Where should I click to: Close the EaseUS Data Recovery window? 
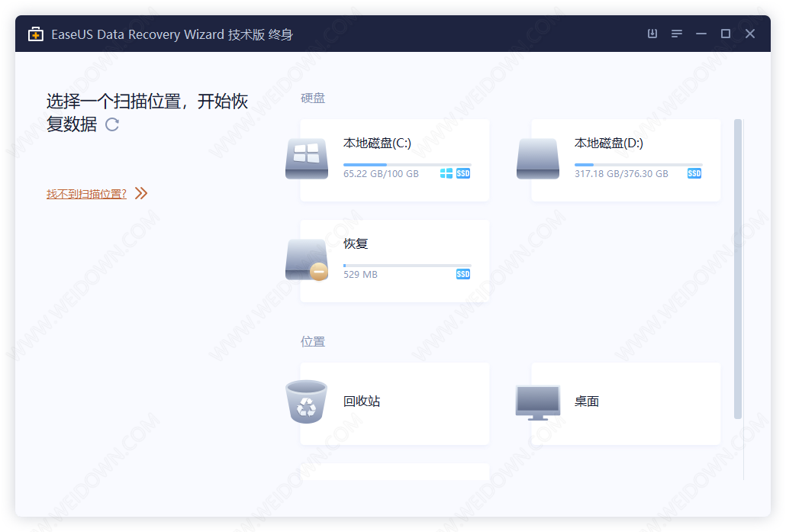click(750, 34)
